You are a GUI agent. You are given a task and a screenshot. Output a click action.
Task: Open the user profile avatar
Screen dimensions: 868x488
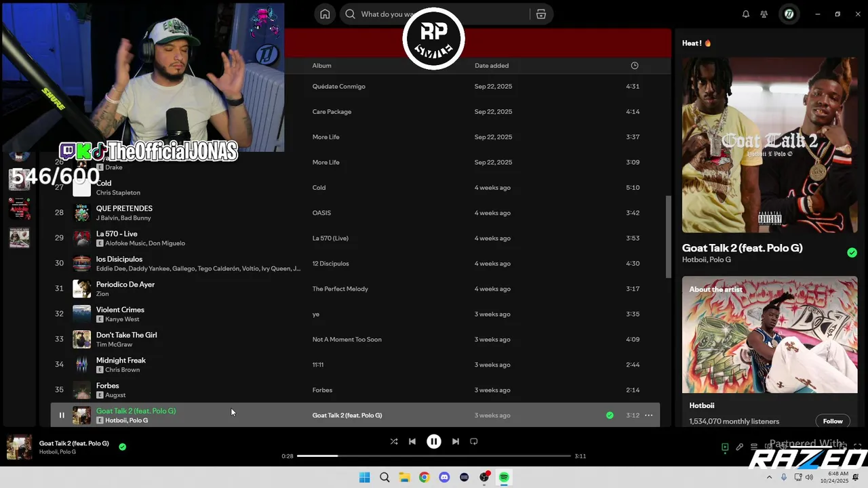(x=789, y=14)
